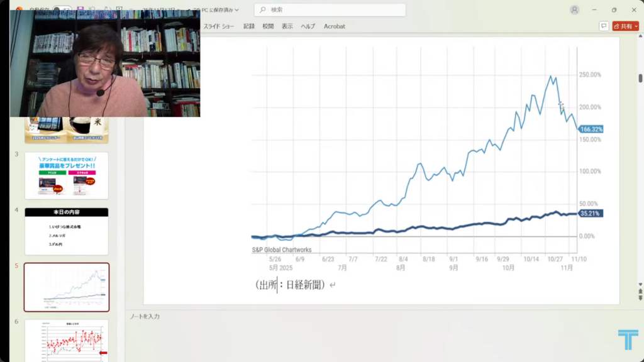The image size is (644, 362).
Task: Select slide 4 本日の内容 thumbnail
Action: (67, 231)
